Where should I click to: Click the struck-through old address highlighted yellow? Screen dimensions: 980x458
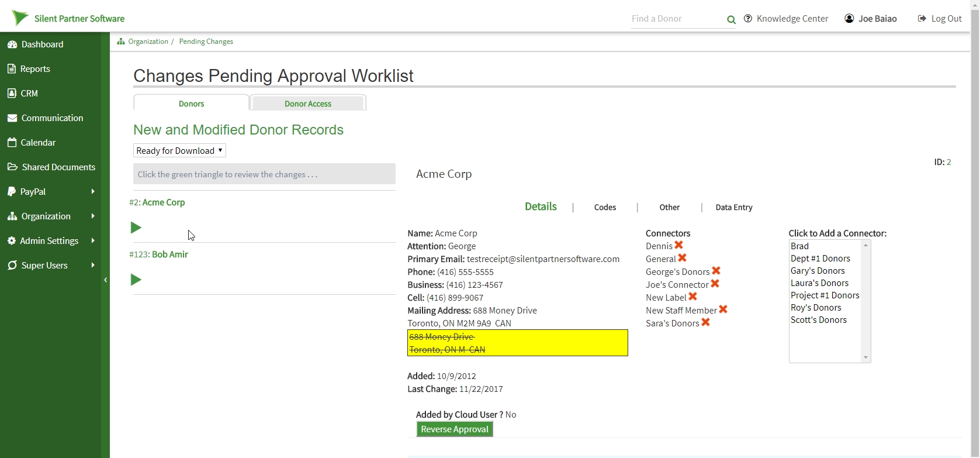(518, 343)
